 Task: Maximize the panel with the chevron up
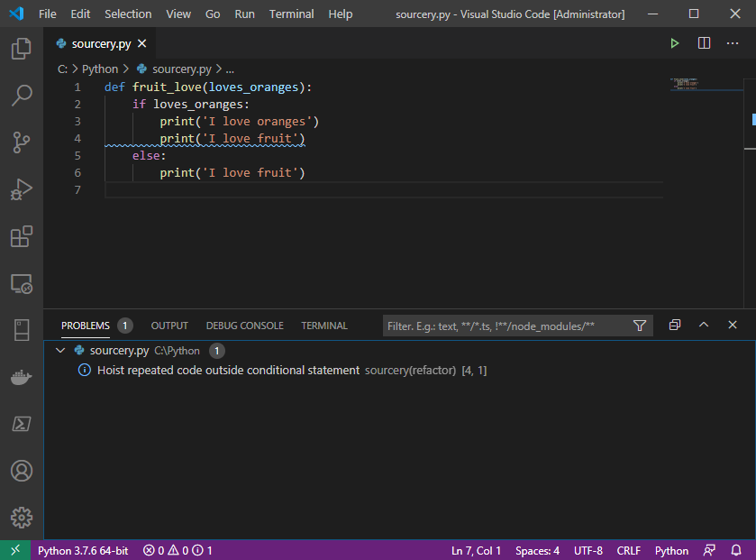click(x=704, y=326)
